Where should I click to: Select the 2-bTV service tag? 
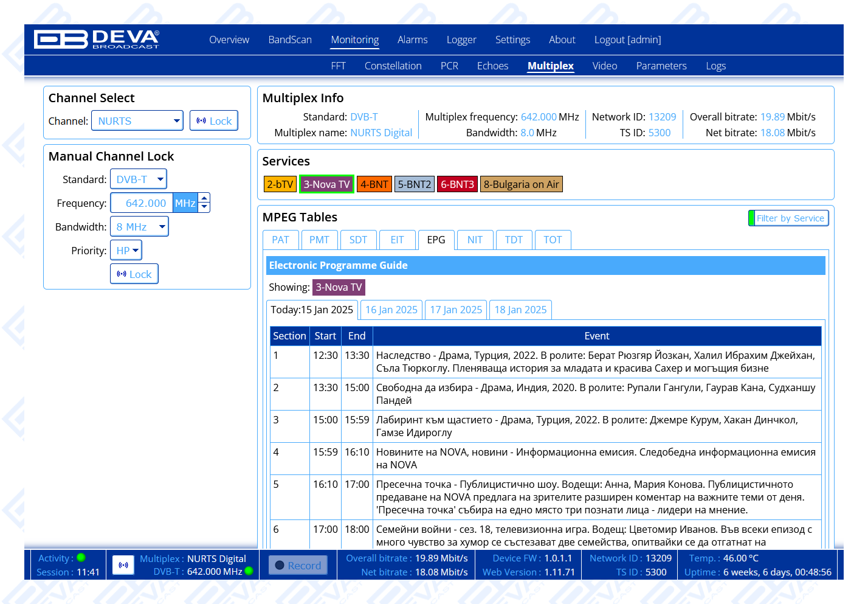coord(280,184)
